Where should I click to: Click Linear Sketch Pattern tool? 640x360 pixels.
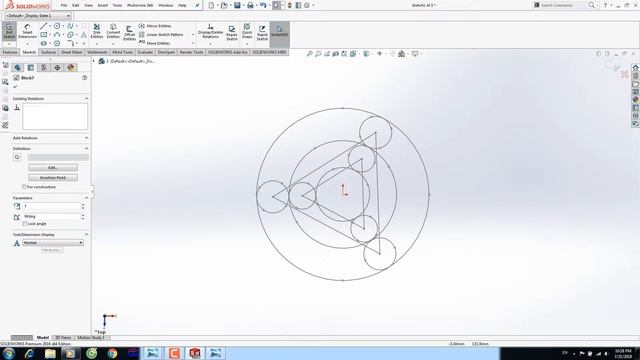(x=161, y=35)
